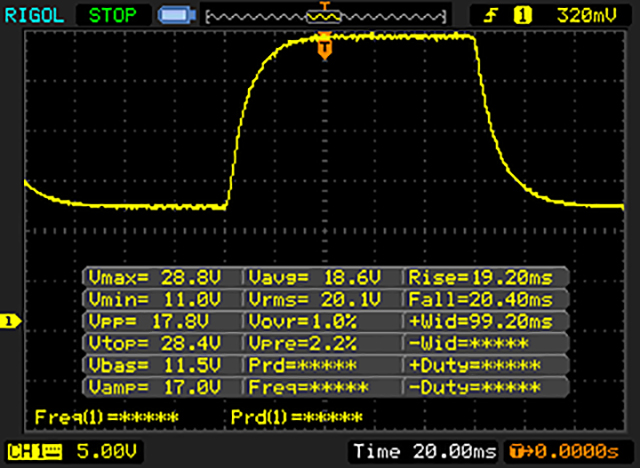Click the Vpre=2.2% measurement
Screen dimensions: 640x468
(302, 343)
